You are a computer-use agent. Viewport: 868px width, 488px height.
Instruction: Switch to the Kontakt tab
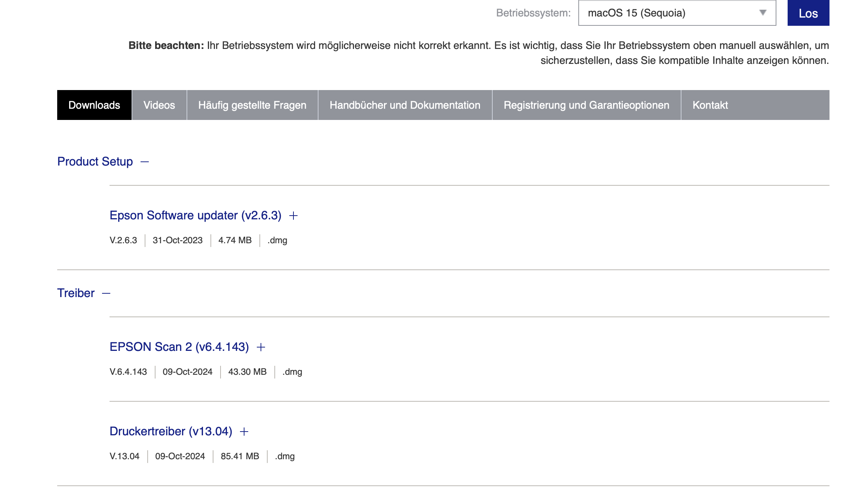point(710,105)
